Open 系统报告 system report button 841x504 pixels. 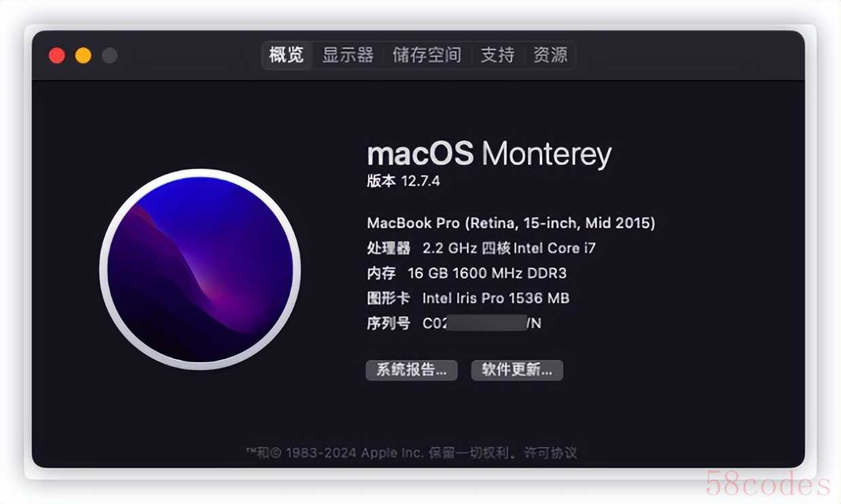[x=412, y=370]
